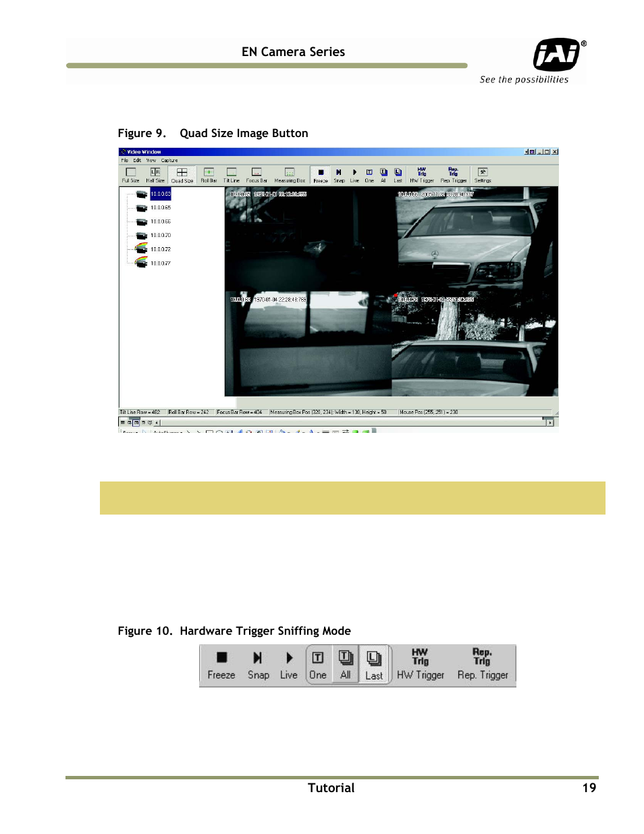The image size is (644, 834).
Task: Select camera 10.0.0.77 in the tree
Action: (161, 263)
